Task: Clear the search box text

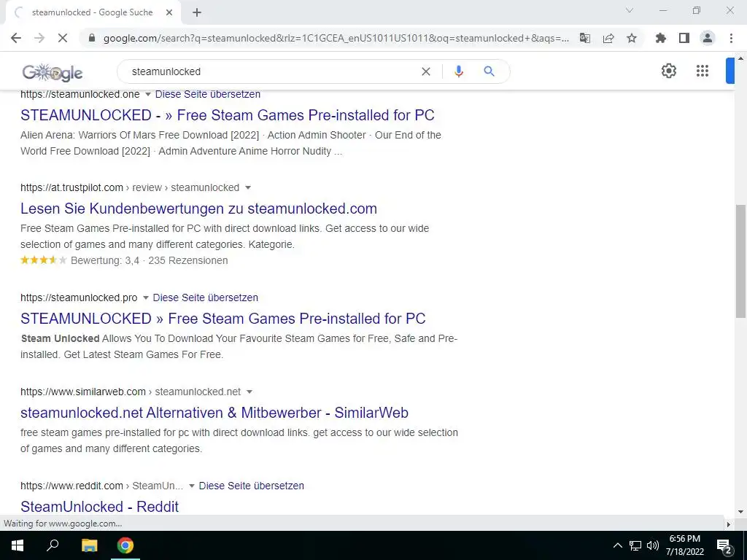Action: pos(426,71)
